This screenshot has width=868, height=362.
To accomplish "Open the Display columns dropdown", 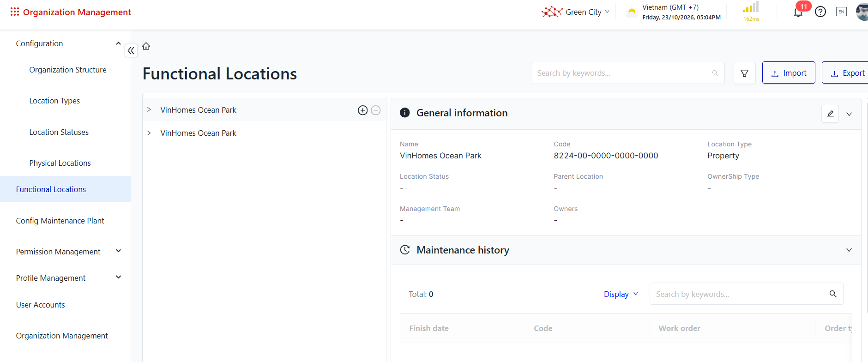I will 621,294.
